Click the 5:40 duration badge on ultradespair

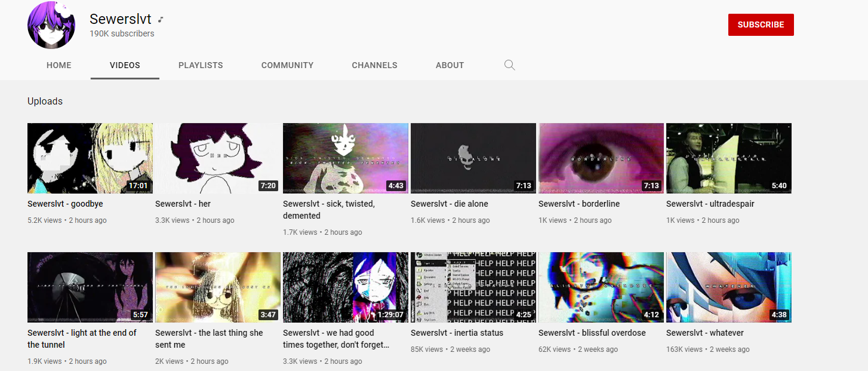(779, 186)
